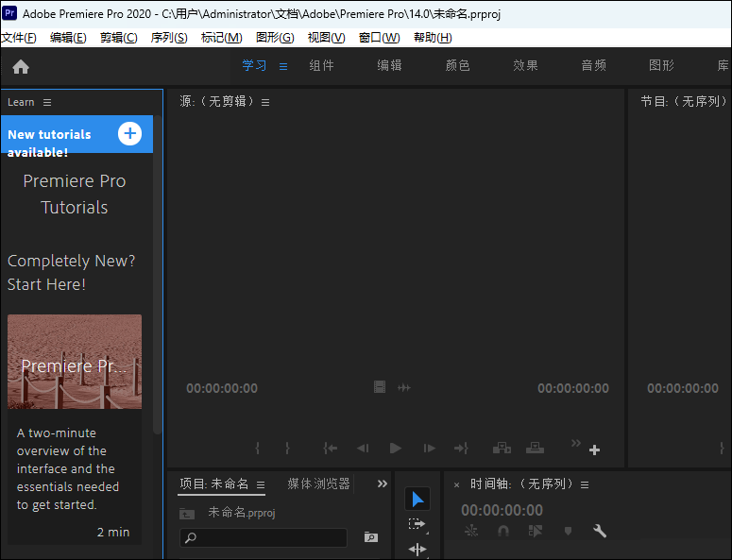Select the Selection tool arrow
Screen dimensions: 732x560
pos(417,500)
